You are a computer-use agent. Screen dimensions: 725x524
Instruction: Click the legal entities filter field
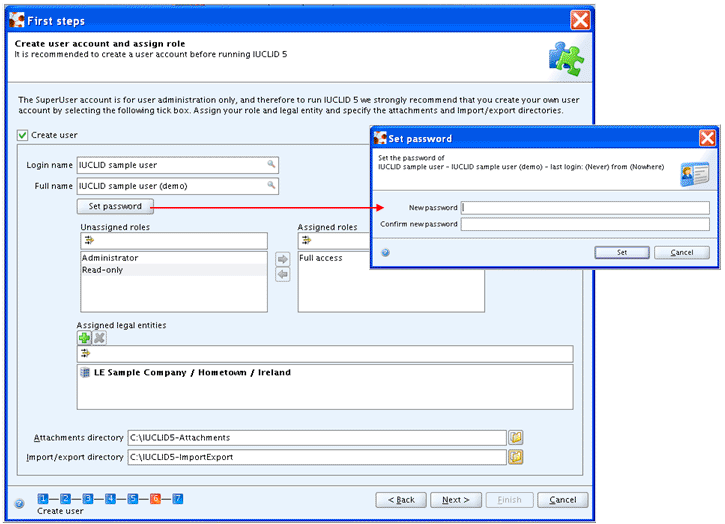325,354
